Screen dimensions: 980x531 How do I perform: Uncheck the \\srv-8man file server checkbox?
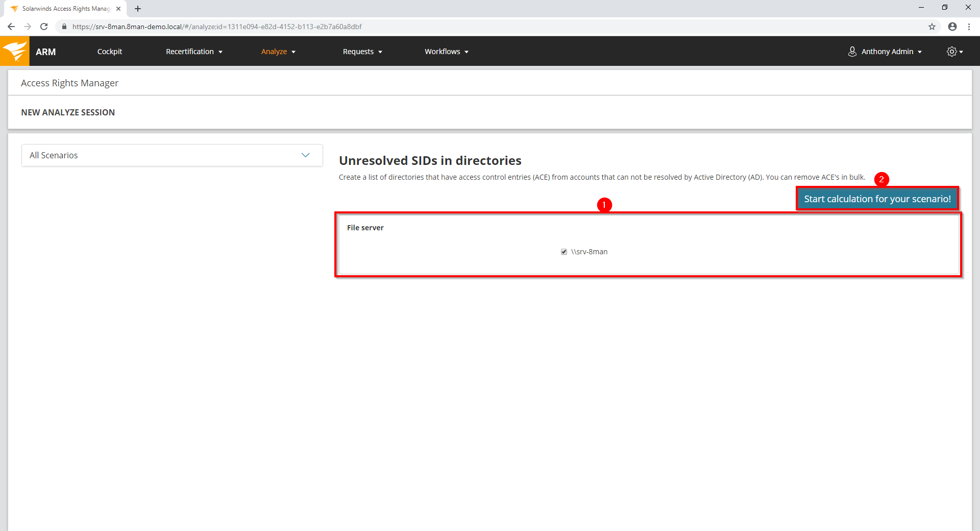pos(564,252)
